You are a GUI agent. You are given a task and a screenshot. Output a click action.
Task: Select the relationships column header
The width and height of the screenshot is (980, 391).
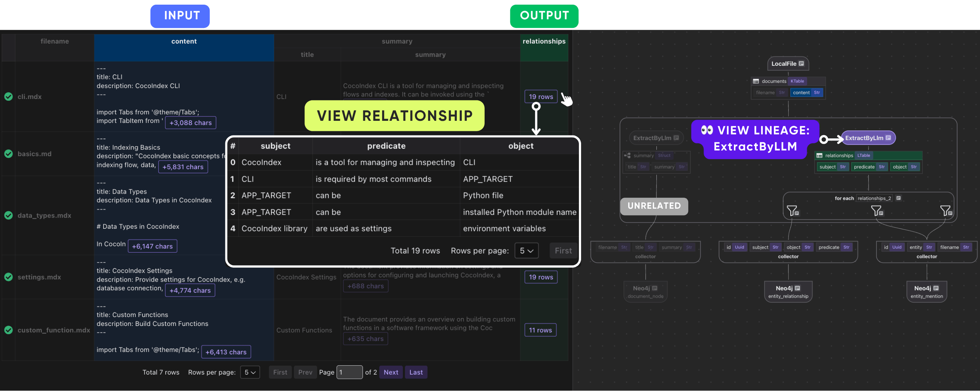point(544,48)
